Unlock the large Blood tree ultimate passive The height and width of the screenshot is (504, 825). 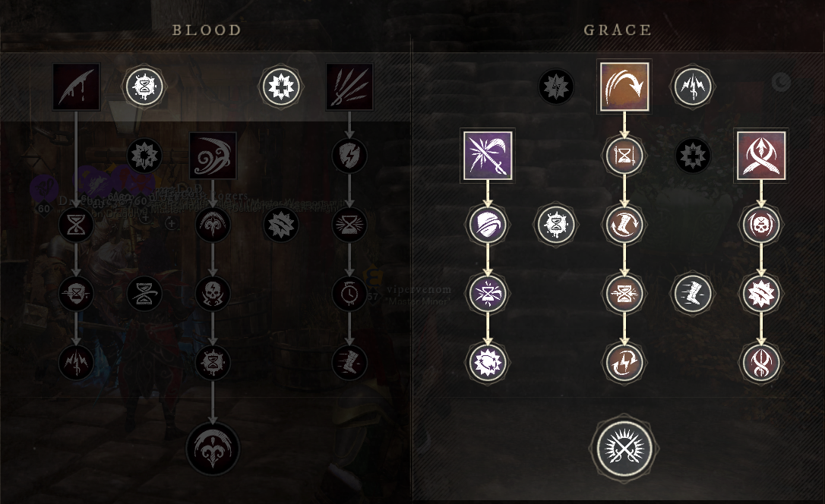click(x=213, y=449)
